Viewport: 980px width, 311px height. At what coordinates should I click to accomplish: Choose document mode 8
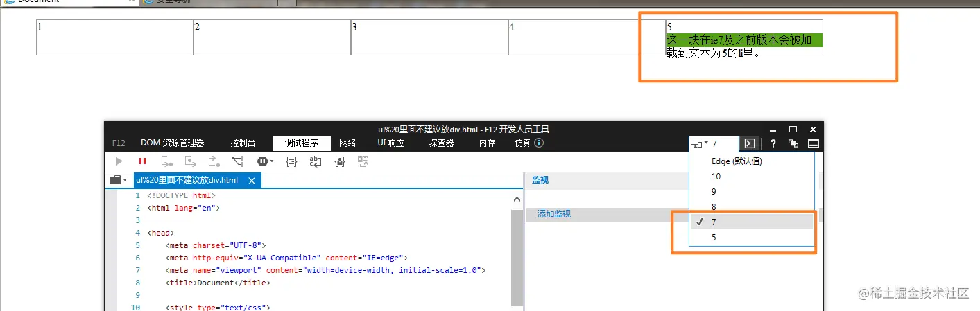pyautogui.click(x=751, y=207)
